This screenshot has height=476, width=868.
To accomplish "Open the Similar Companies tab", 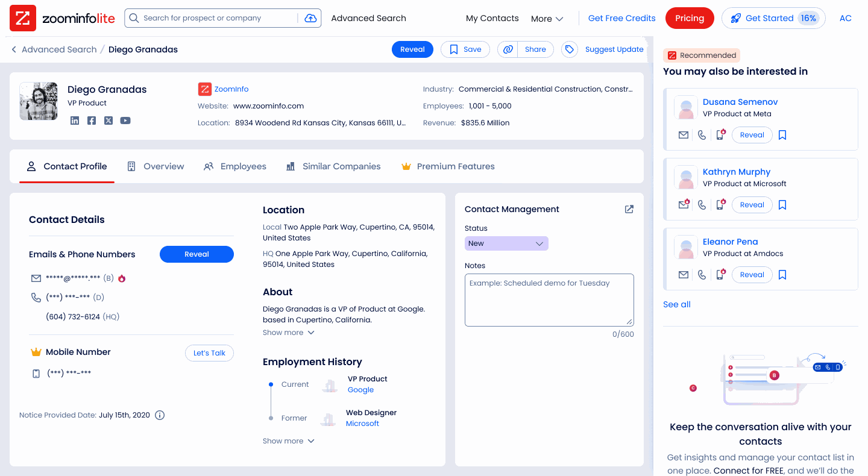I will [333, 166].
